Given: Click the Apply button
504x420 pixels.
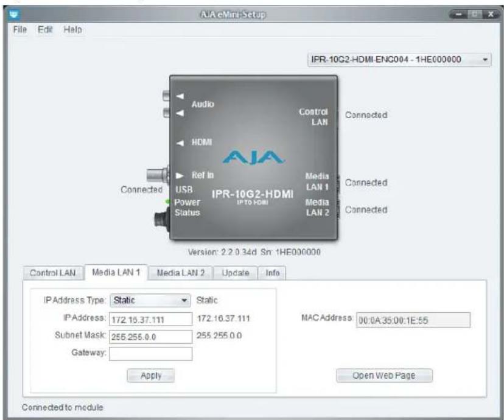Looking at the screenshot, I should tap(151, 376).
